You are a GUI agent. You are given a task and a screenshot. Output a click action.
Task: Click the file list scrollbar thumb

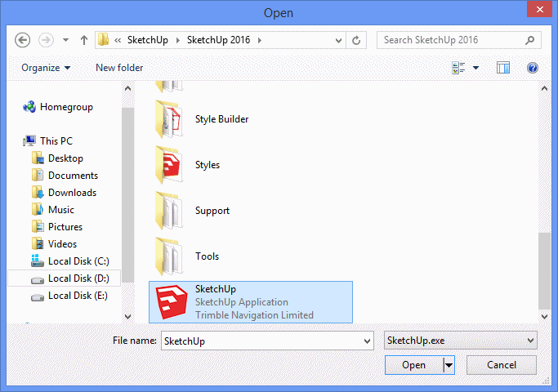[x=544, y=271]
